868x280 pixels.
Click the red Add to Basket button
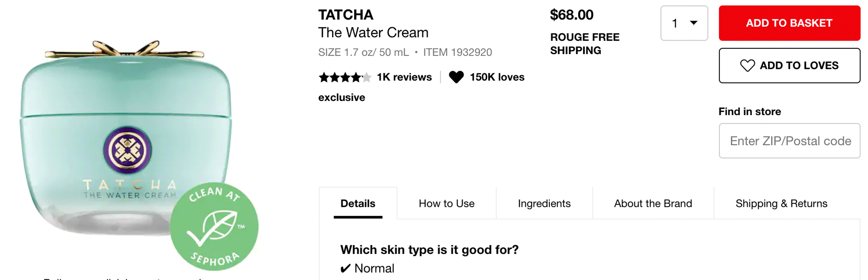pos(789,23)
